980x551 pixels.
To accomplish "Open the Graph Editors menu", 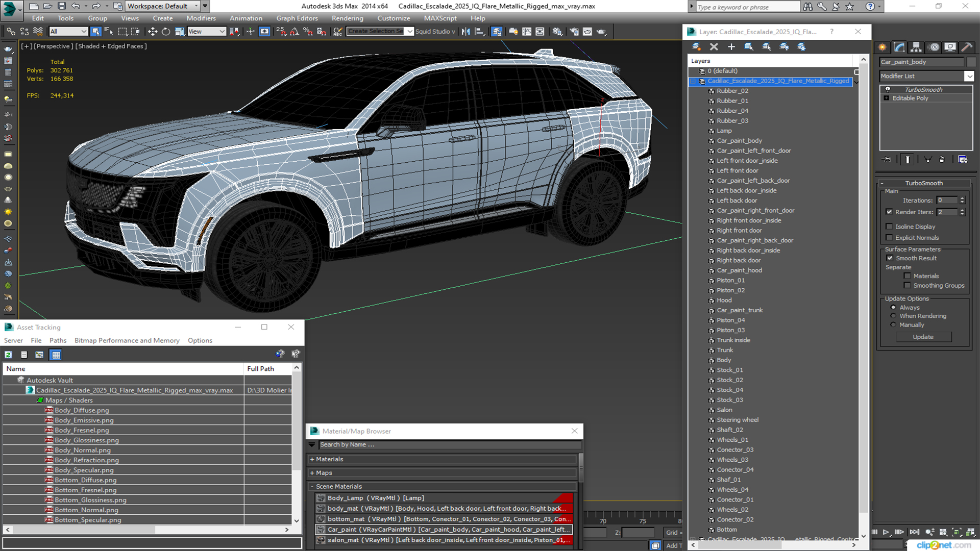I will click(x=297, y=18).
